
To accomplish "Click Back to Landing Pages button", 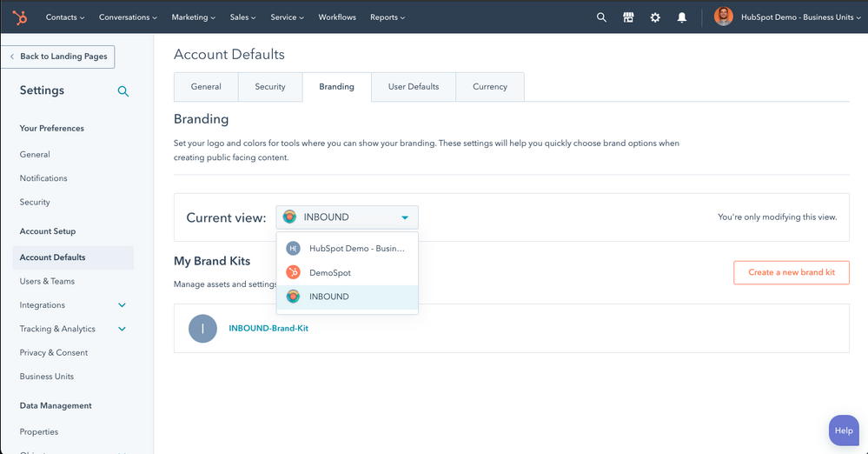I will pos(57,57).
